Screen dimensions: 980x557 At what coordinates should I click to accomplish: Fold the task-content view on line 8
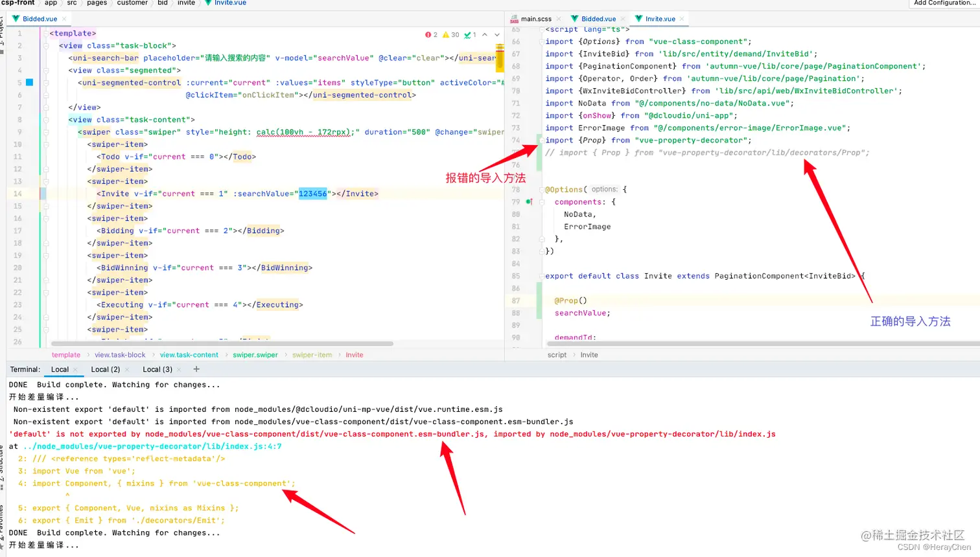click(46, 119)
